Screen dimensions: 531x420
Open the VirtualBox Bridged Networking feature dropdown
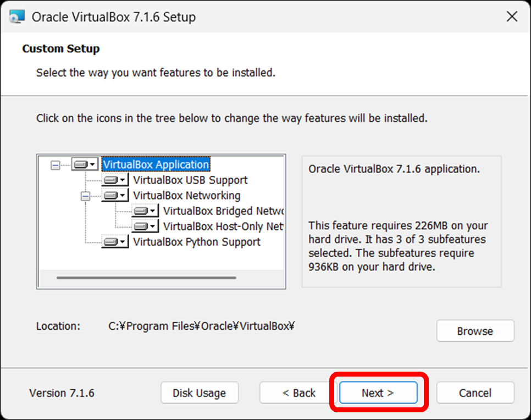click(145, 211)
